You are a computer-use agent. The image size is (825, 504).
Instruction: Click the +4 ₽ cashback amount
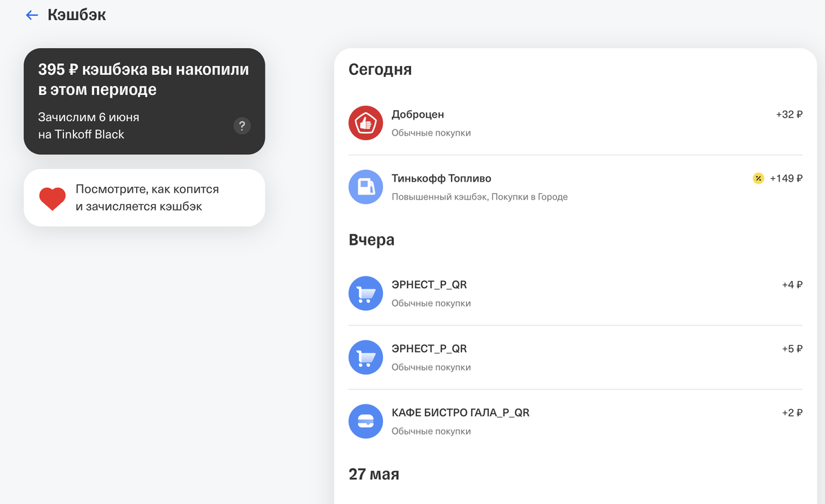click(792, 285)
